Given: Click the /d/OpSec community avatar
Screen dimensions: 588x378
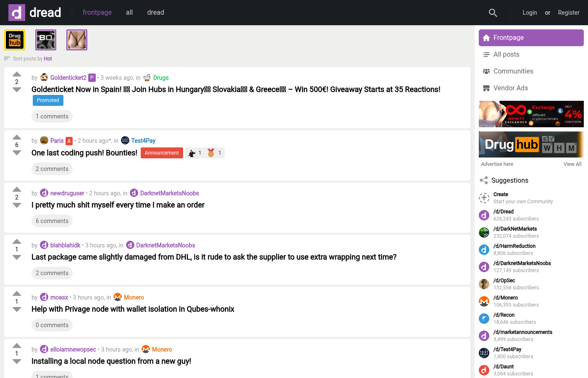Looking at the screenshot, I should coord(484,284).
